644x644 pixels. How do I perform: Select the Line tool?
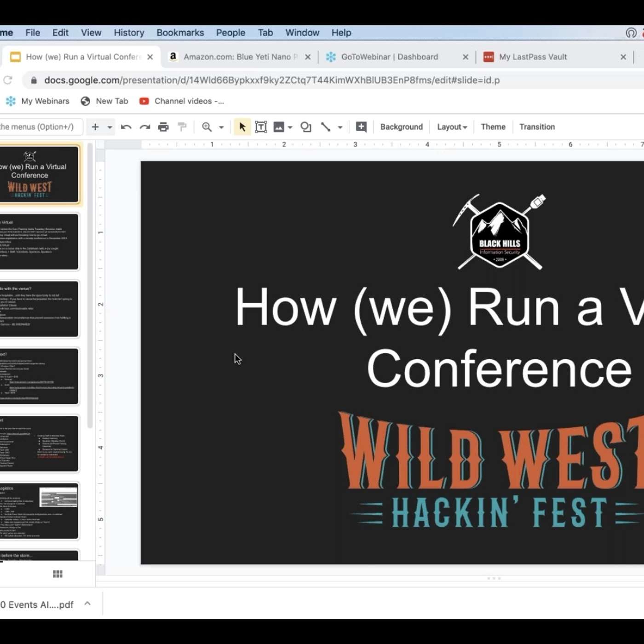(x=326, y=126)
